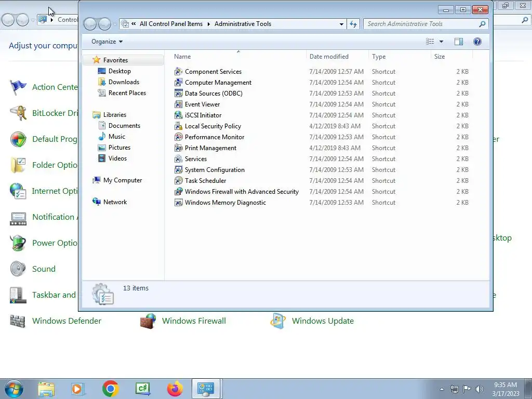This screenshot has width=532, height=399.
Task: Open Videos library in navigation pane
Action: pyautogui.click(x=118, y=158)
